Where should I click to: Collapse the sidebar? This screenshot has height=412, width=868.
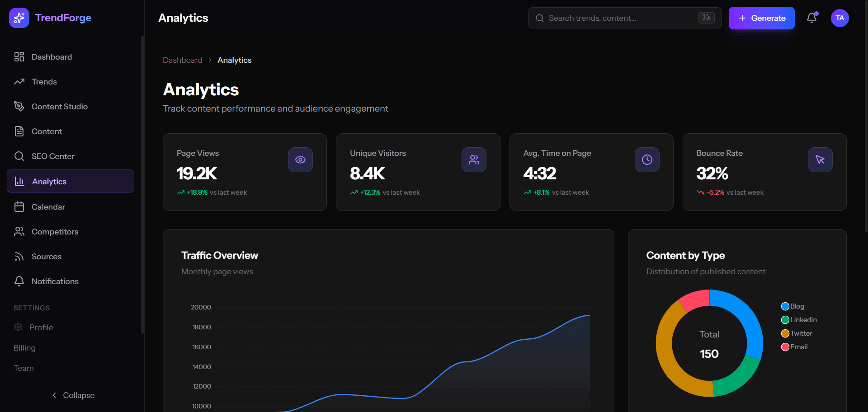tap(72, 395)
